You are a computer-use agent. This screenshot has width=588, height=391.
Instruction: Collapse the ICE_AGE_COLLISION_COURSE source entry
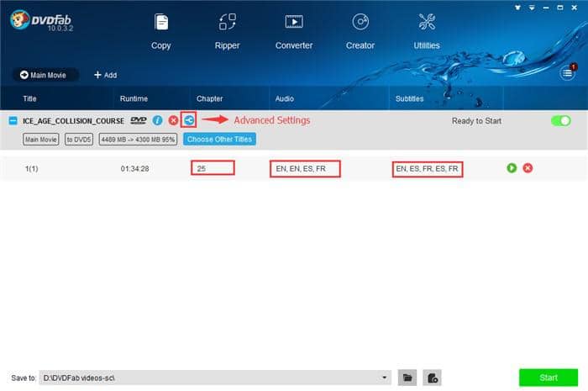[13, 121]
